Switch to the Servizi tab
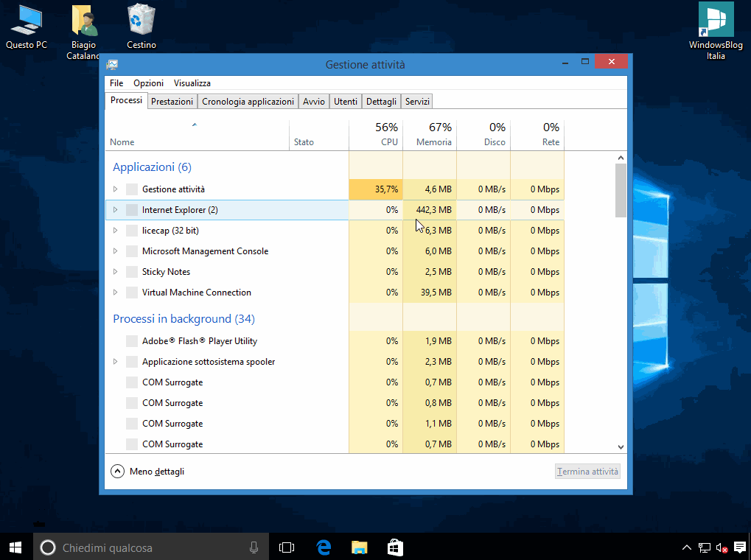This screenshot has height=560, width=751. [x=417, y=102]
